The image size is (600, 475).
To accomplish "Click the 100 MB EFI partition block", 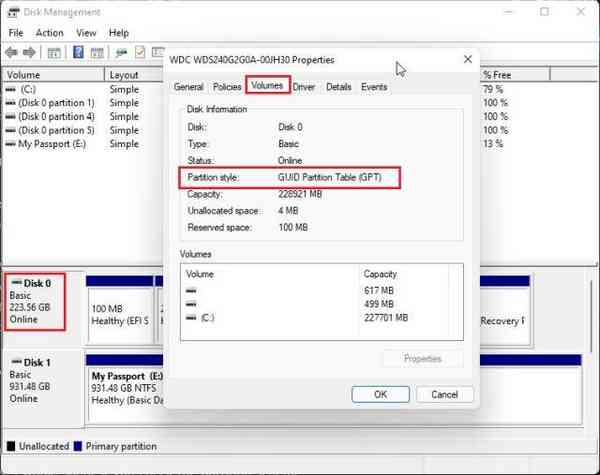I will (119, 314).
